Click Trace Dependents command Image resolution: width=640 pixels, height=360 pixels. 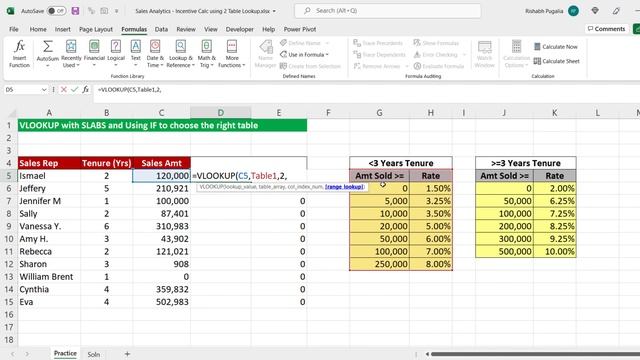click(380, 54)
